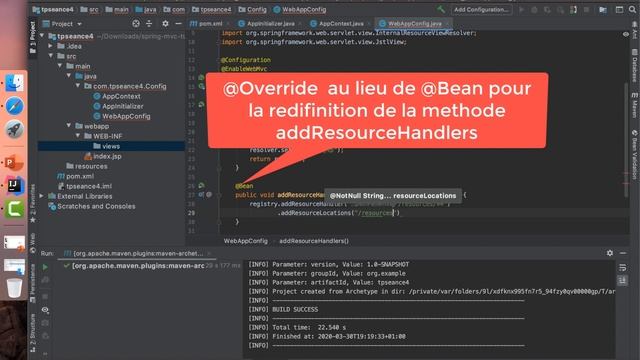This screenshot has height=360, width=640.
Task: Click Locate opened file target icon
Action: 136,24
